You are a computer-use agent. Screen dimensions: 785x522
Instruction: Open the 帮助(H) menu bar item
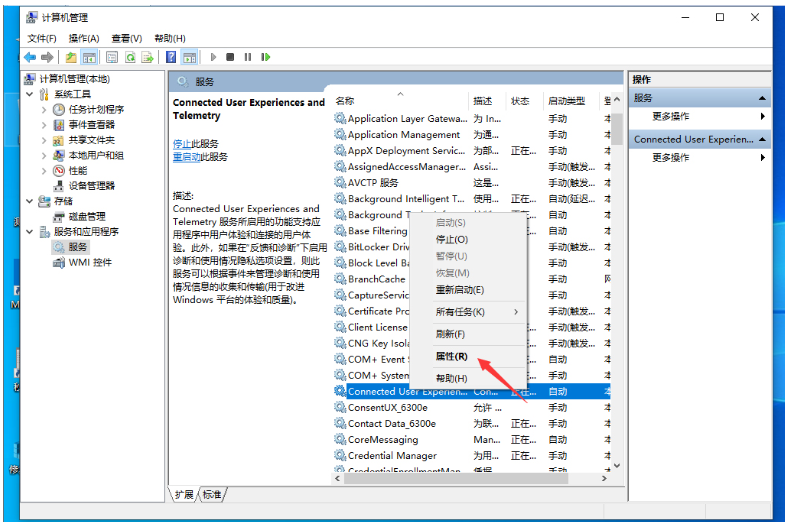tap(170, 39)
